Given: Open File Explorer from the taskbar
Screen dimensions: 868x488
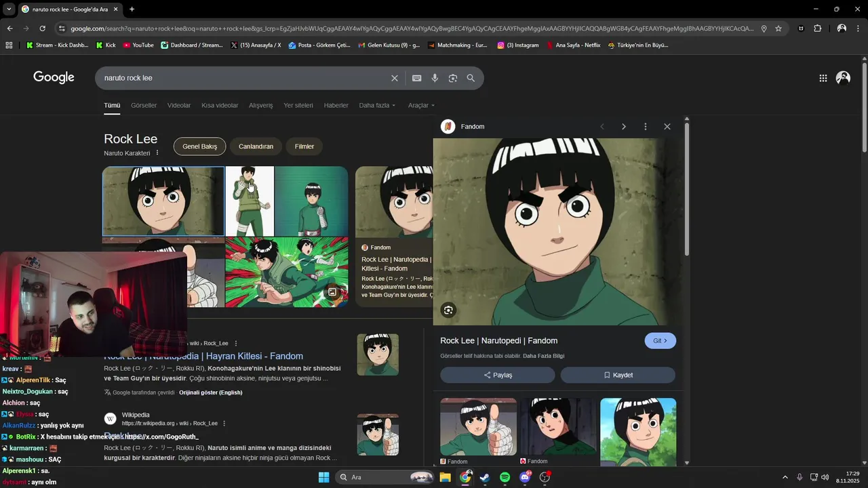Looking at the screenshot, I should [x=446, y=477].
